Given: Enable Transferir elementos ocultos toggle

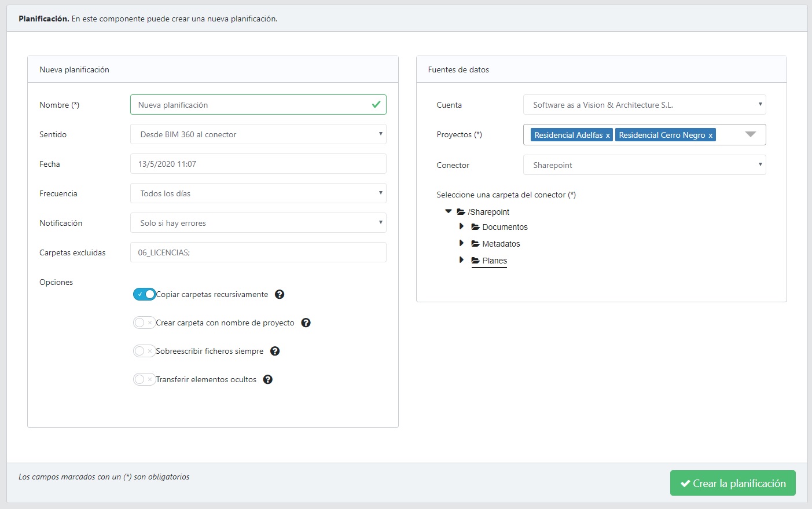Looking at the screenshot, I should tap(144, 379).
